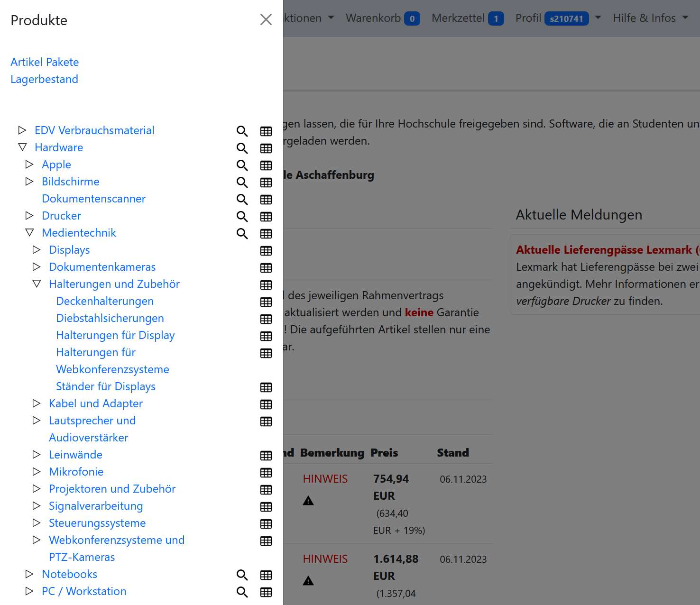Open the Hilfe & Infos dropdown
Viewport: 700px width, 605px height.
click(651, 18)
